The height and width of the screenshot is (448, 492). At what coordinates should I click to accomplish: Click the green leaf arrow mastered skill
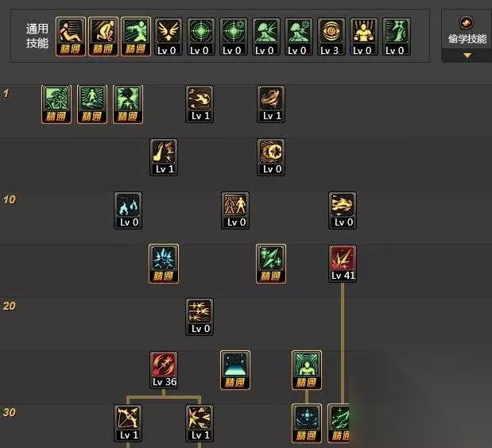click(x=271, y=264)
